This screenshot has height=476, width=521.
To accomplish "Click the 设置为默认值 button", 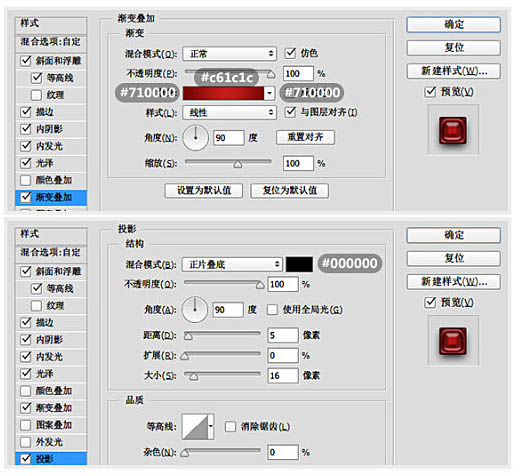I will click(204, 191).
